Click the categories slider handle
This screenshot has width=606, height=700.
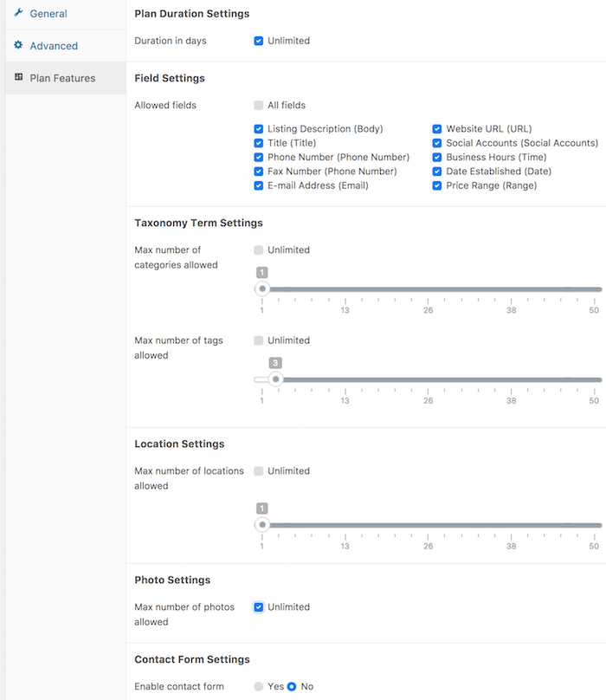(262, 288)
